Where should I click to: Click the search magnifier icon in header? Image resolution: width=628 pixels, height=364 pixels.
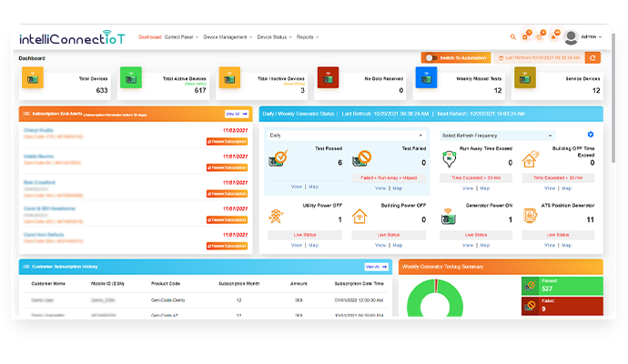512,36
